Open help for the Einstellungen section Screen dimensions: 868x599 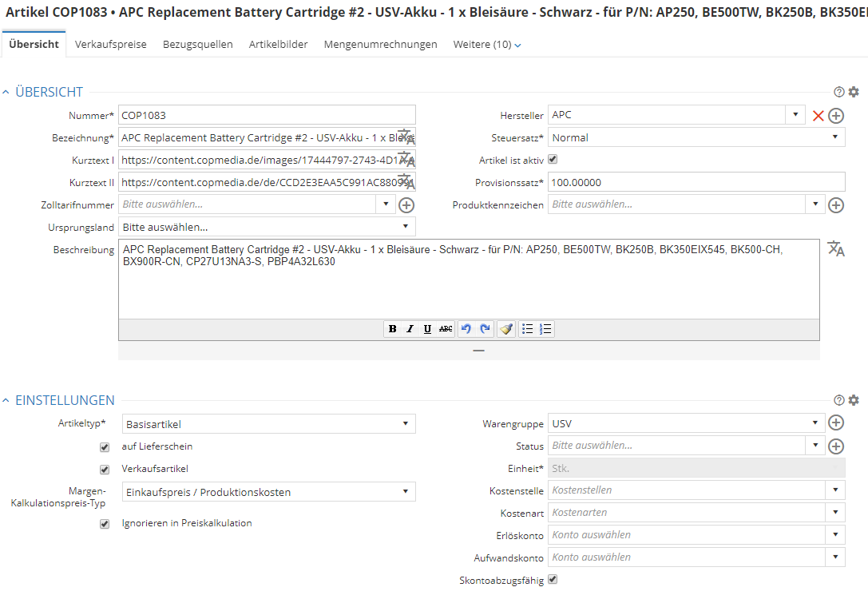pos(838,400)
